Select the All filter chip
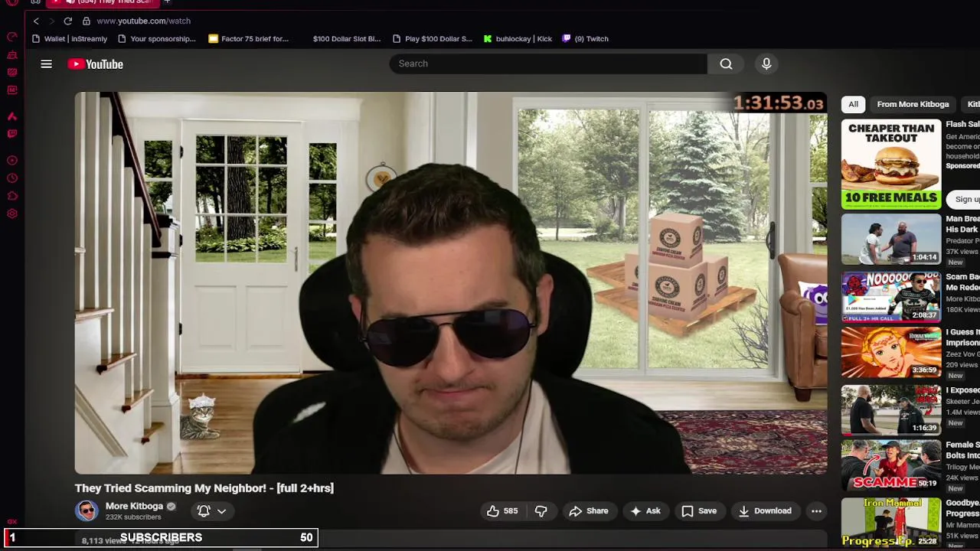Viewport: 980px width, 551px height. (x=853, y=105)
